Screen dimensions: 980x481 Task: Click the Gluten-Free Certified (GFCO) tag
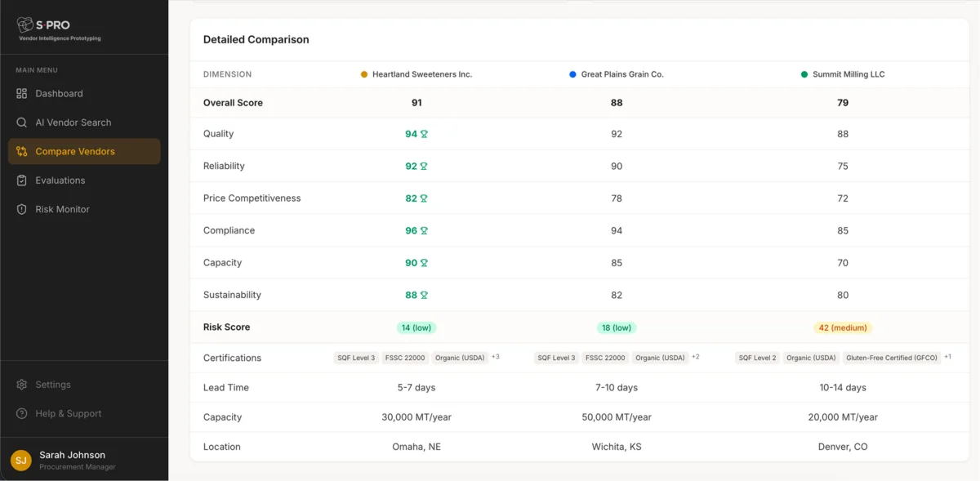click(x=892, y=358)
